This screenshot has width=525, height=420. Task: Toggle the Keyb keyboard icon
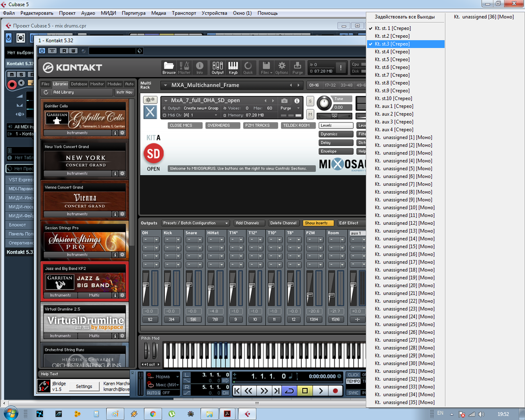click(233, 68)
